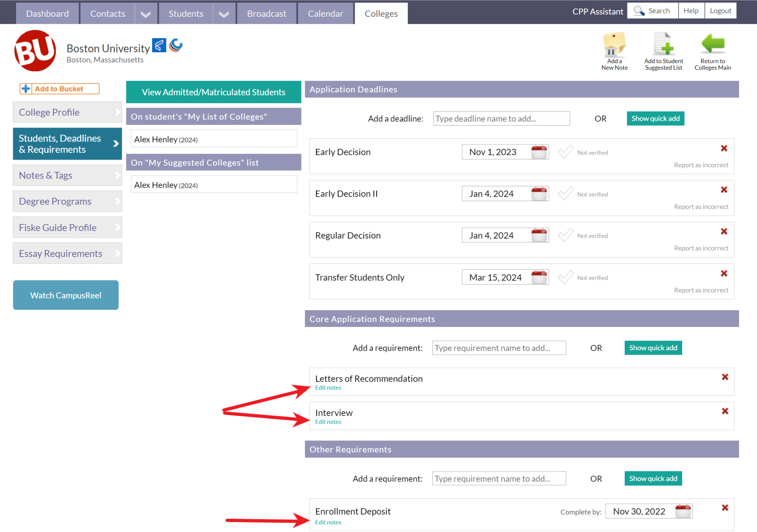This screenshot has height=532, width=757.
Task: Click the circular swirl icon next to the college name
Action: coord(176,45)
